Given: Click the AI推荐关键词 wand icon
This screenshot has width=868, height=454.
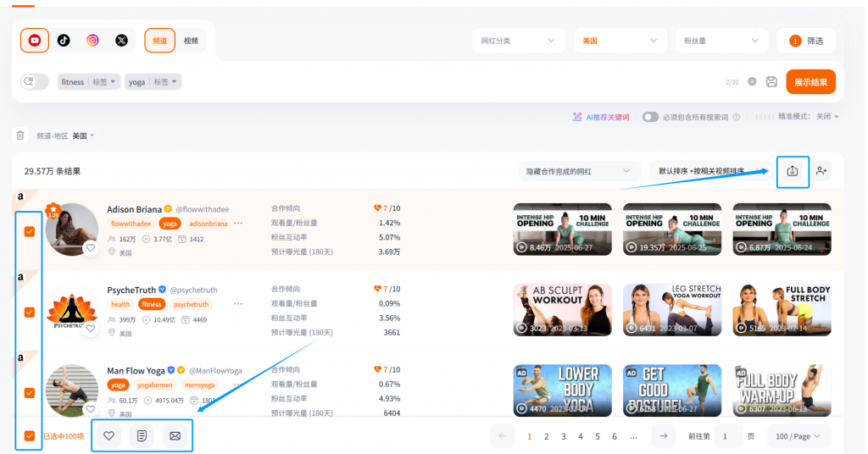Looking at the screenshot, I should coord(577,117).
